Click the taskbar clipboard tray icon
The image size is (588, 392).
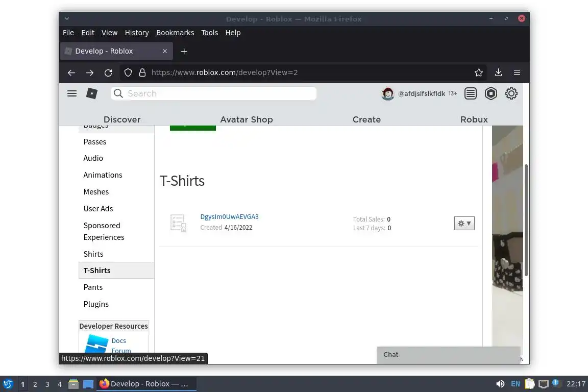[529, 384]
